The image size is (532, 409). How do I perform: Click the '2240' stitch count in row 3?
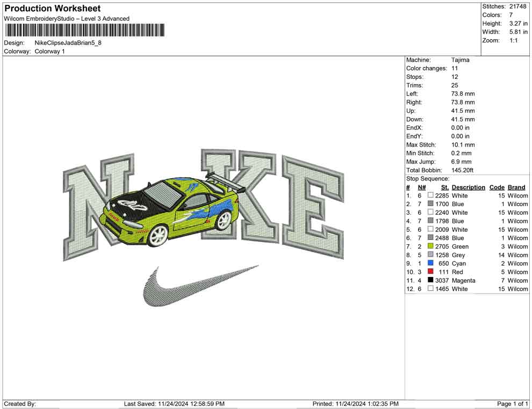coord(442,213)
